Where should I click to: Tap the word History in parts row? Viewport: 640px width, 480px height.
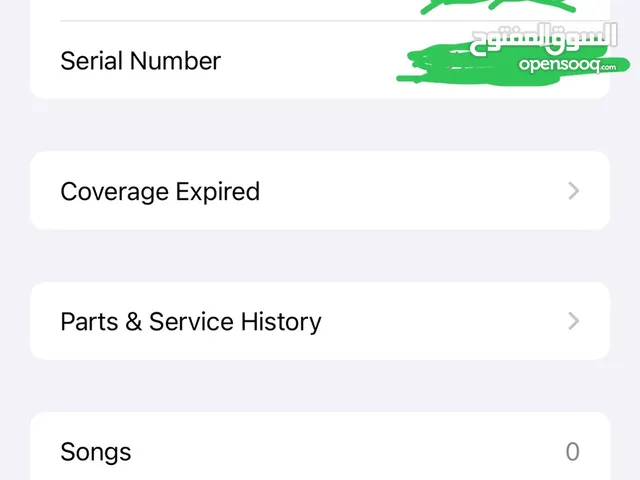[x=281, y=322]
